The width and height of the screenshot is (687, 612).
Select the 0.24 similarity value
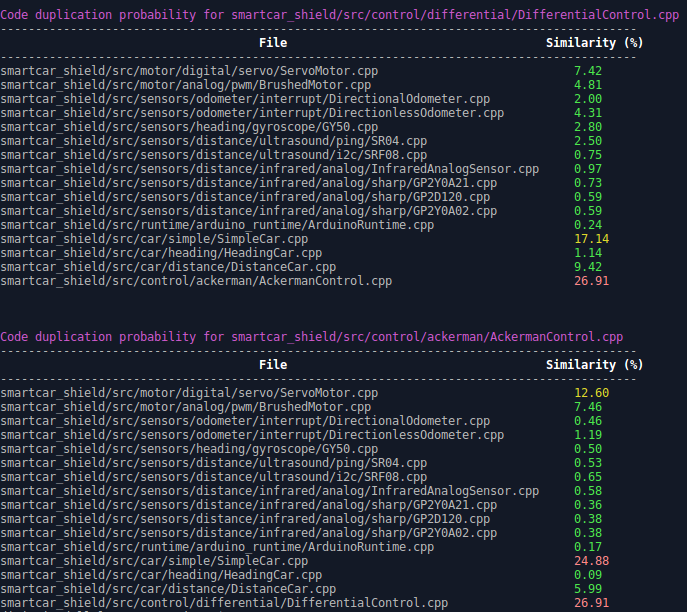(x=588, y=225)
